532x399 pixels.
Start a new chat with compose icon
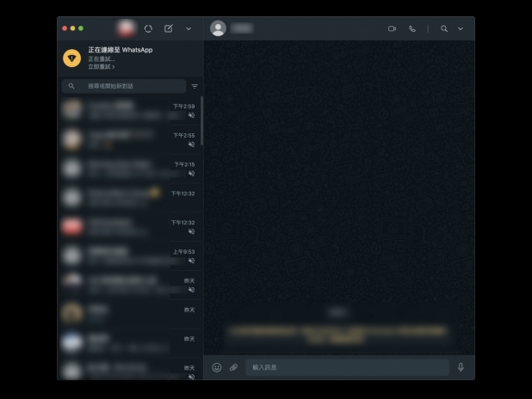(x=169, y=28)
